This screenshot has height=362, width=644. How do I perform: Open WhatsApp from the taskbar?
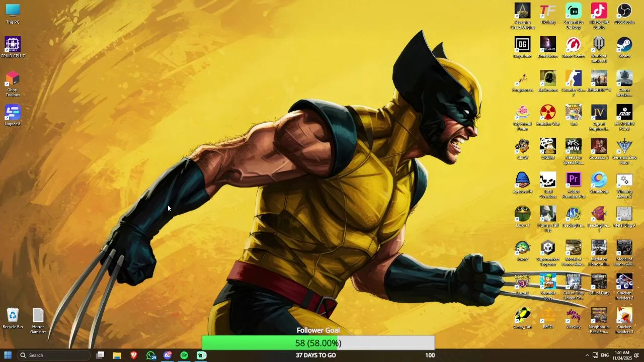point(151,355)
